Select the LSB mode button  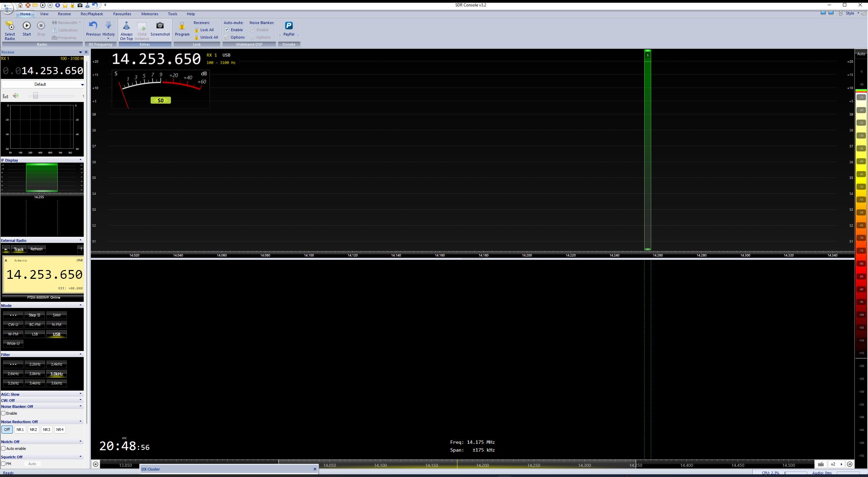(35, 334)
